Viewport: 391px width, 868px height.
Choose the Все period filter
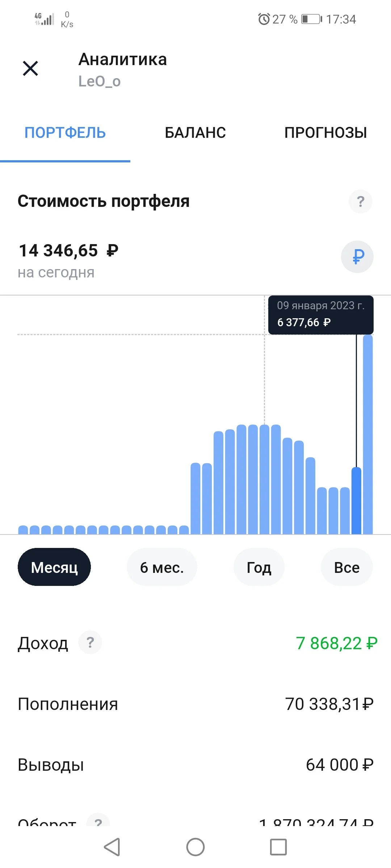point(347,567)
